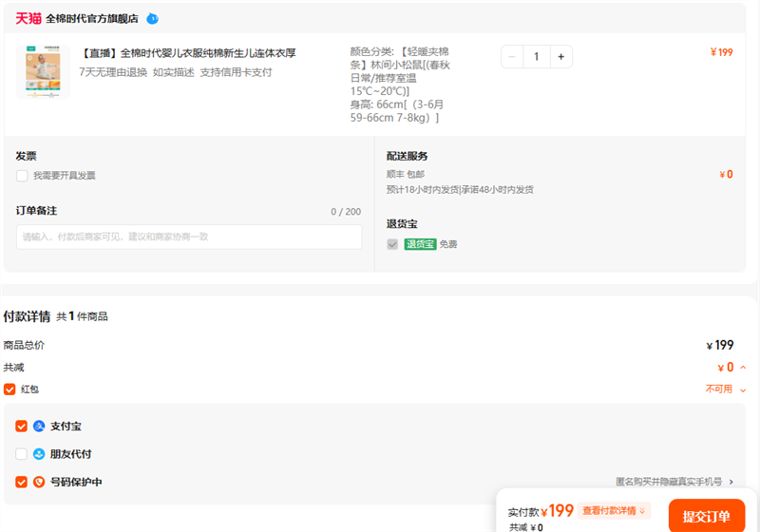Expand 查看付款详情 payment details
The height and width of the screenshot is (532, 760).
click(x=615, y=511)
